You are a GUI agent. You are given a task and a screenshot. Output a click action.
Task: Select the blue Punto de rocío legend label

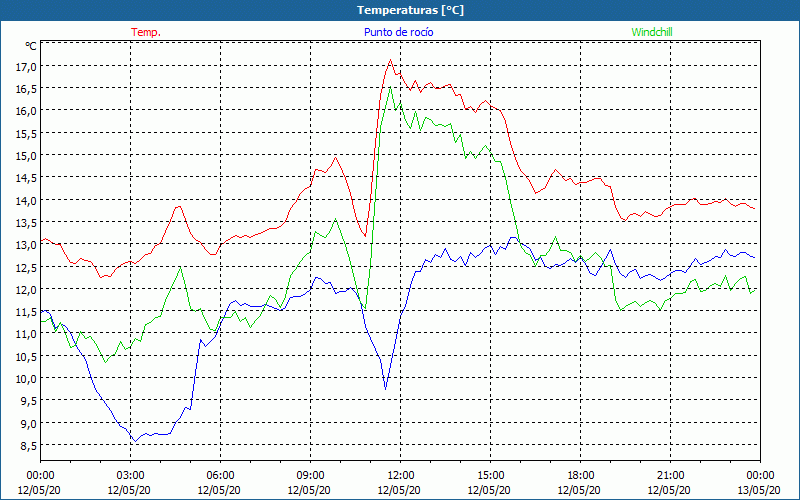[398, 32]
